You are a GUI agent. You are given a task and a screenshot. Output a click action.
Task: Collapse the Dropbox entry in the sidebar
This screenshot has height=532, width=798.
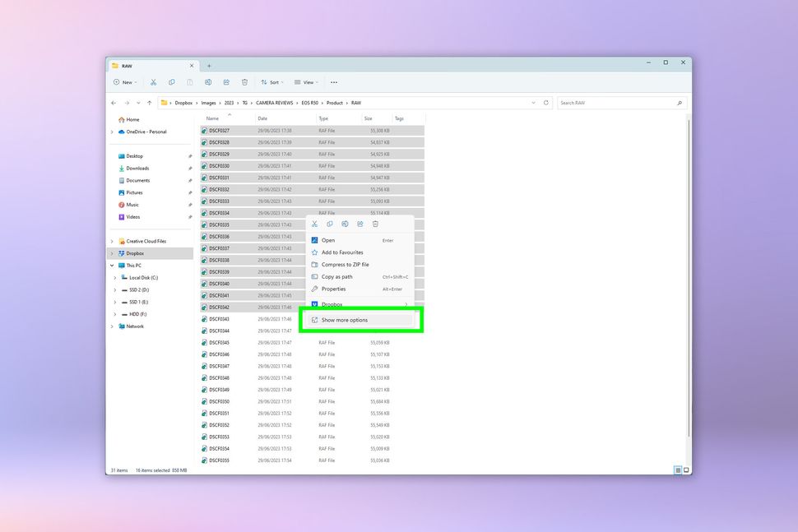coord(112,253)
